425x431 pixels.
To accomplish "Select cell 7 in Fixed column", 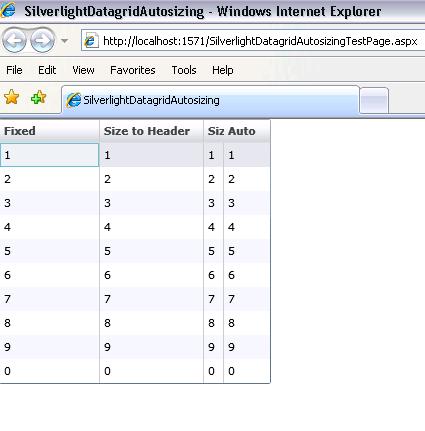I will 49,299.
